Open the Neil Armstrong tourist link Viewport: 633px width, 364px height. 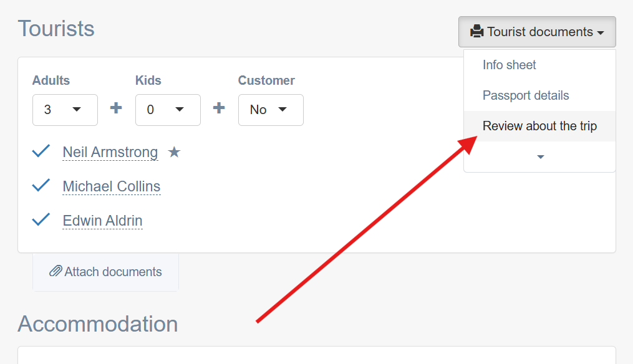coord(110,152)
